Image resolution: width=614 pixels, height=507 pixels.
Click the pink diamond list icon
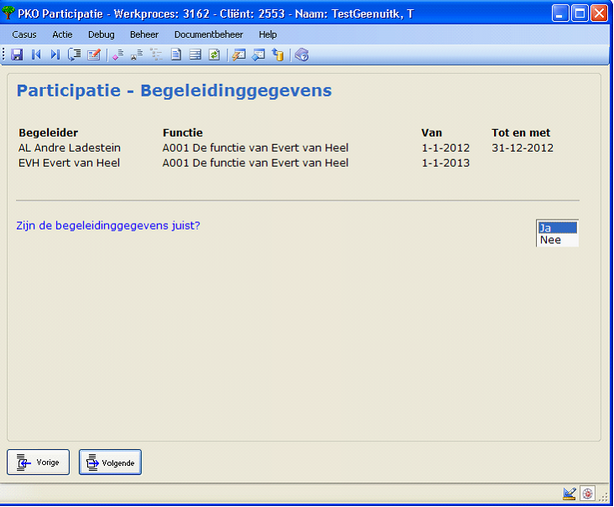click(x=118, y=55)
